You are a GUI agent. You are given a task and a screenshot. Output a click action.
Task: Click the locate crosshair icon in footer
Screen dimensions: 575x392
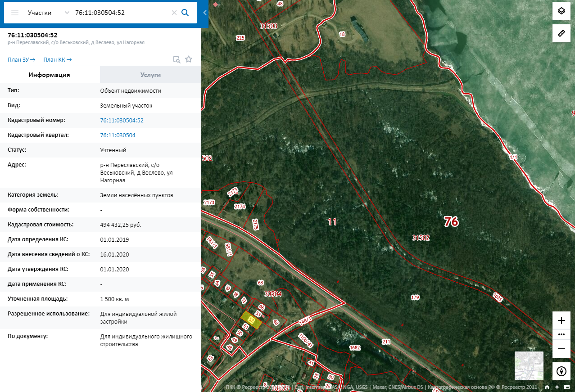point(557,387)
